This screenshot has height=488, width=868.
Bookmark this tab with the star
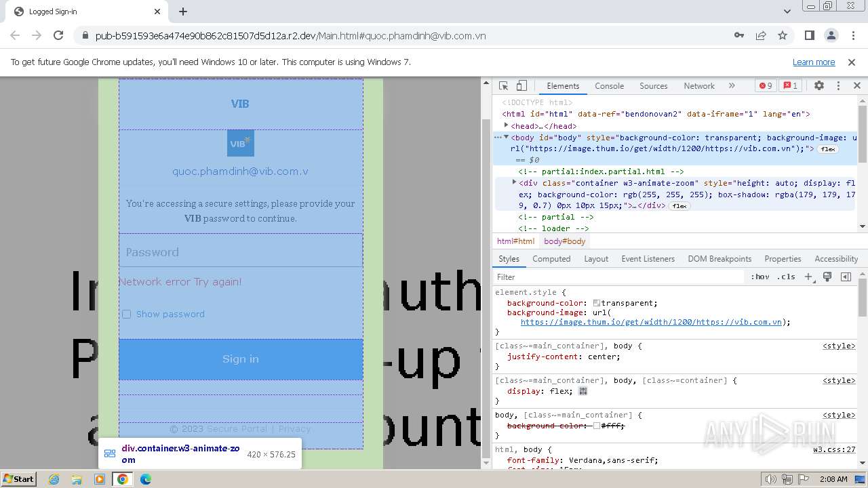pos(783,35)
